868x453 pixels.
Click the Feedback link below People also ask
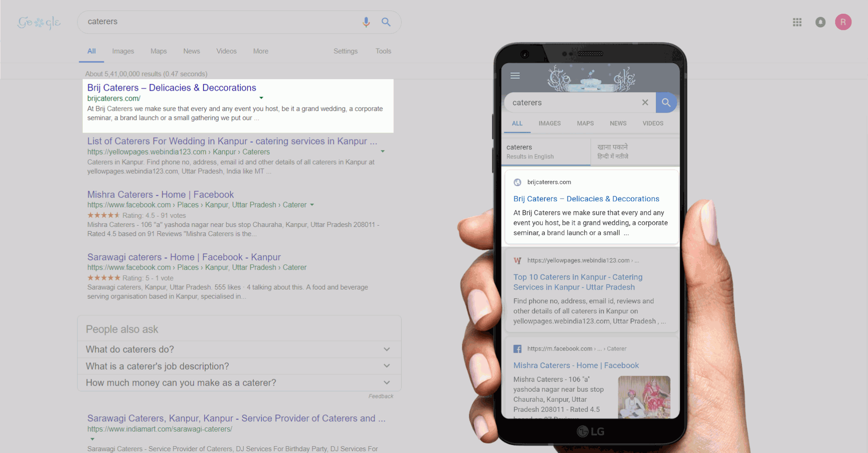381,396
